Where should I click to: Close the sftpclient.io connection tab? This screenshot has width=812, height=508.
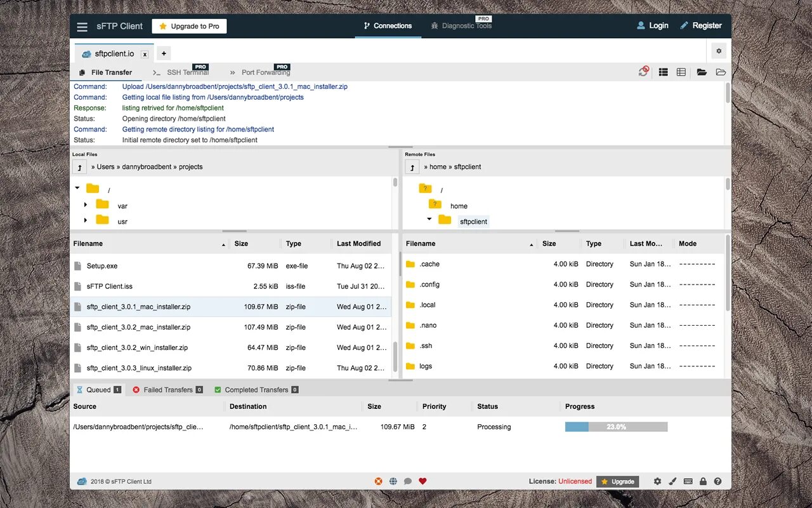click(x=145, y=55)
